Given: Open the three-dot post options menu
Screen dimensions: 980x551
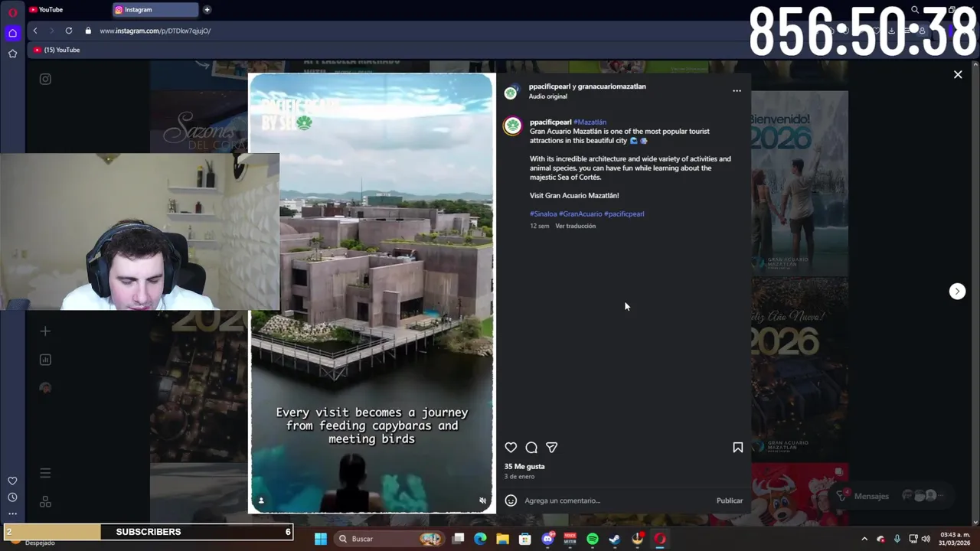Looking at the screenshot, I should point(737,90).
